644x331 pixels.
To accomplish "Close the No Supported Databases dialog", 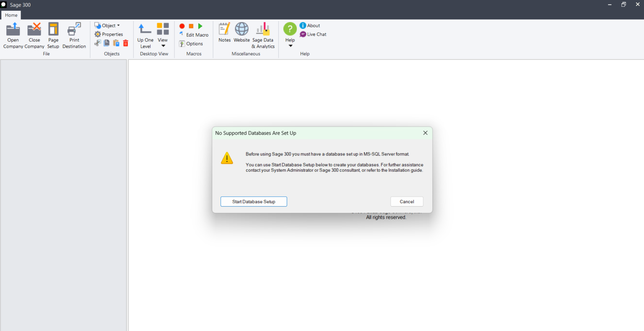I will (425, 133).
